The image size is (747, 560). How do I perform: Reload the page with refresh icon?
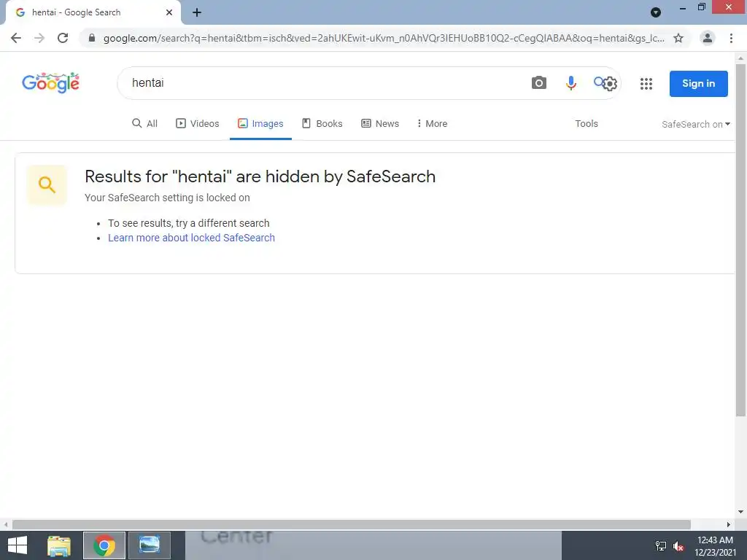coord(63,38)
